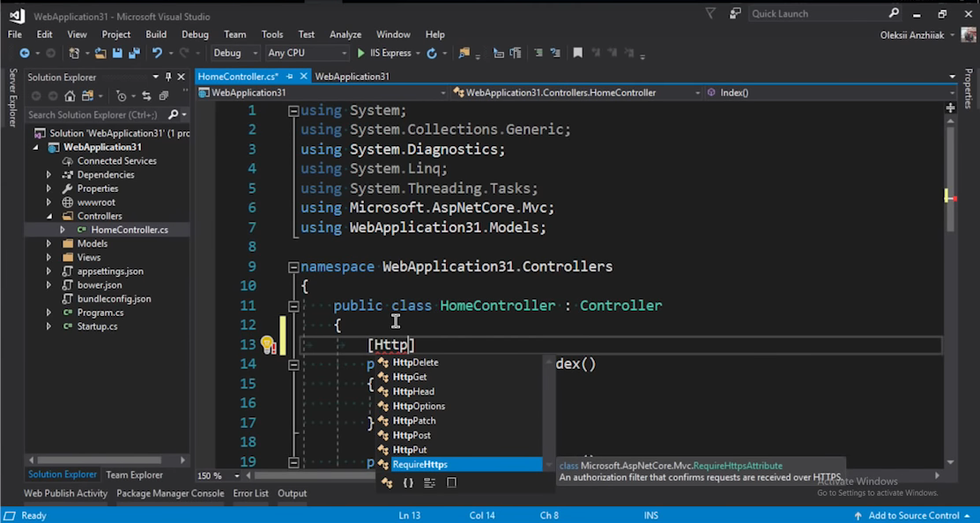This screenshot has height=523, width=980.
Task: Open the Oleksii Anzhiiak account menu
Action: 917,35
